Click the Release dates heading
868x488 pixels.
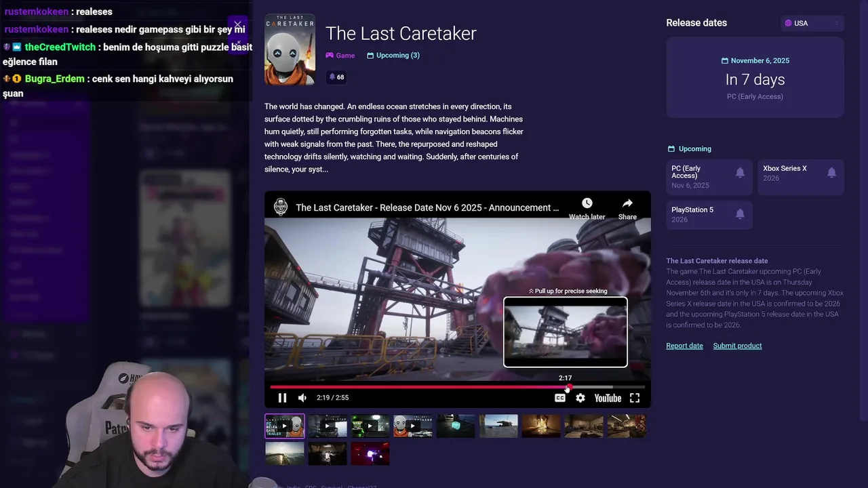click(696, 22)
